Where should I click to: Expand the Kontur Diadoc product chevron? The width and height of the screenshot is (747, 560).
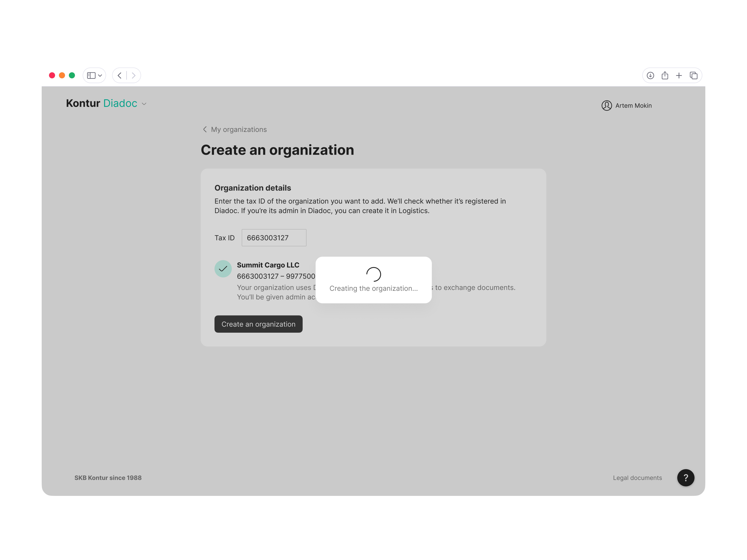pyautogui.click(x=144, y=104)
